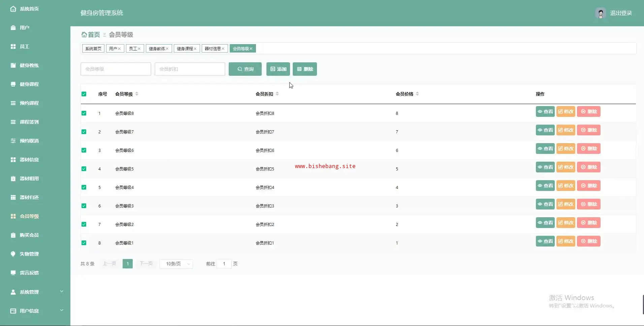644x326 pixels.
Task: Toggle checkbox for 会员等级3 row
Action: click(84, 206)
